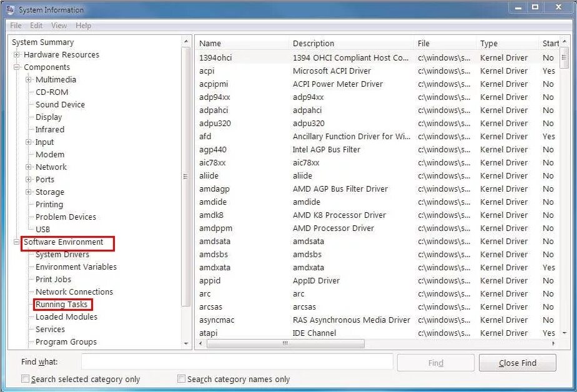Screen dimensions: 577x392
Task: Select Sound Device in the tree
Action: pos(60,104)
